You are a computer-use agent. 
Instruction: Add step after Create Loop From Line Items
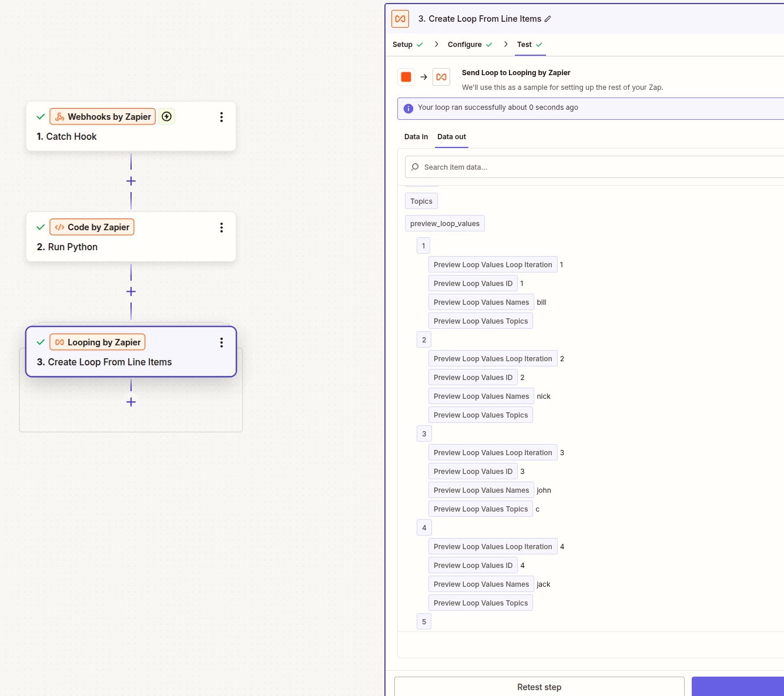tap(131, 402)
